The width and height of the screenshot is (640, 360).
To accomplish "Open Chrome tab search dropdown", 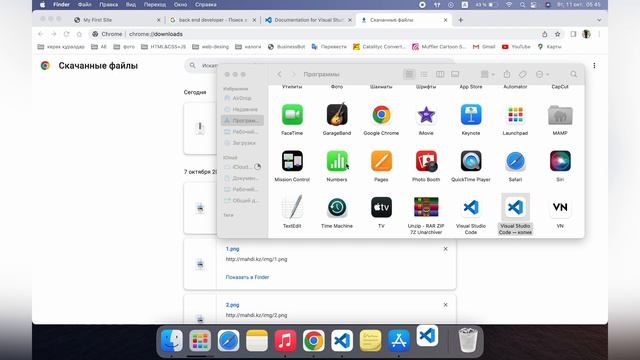I will (x=599, y=20).
